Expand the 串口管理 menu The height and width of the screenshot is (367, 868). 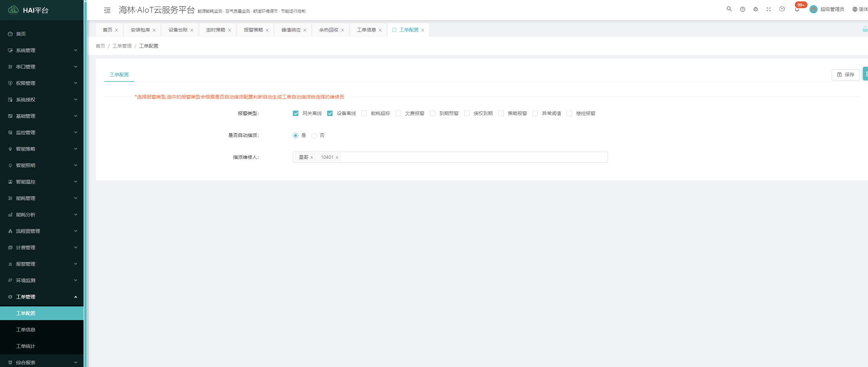coord(42,67)
